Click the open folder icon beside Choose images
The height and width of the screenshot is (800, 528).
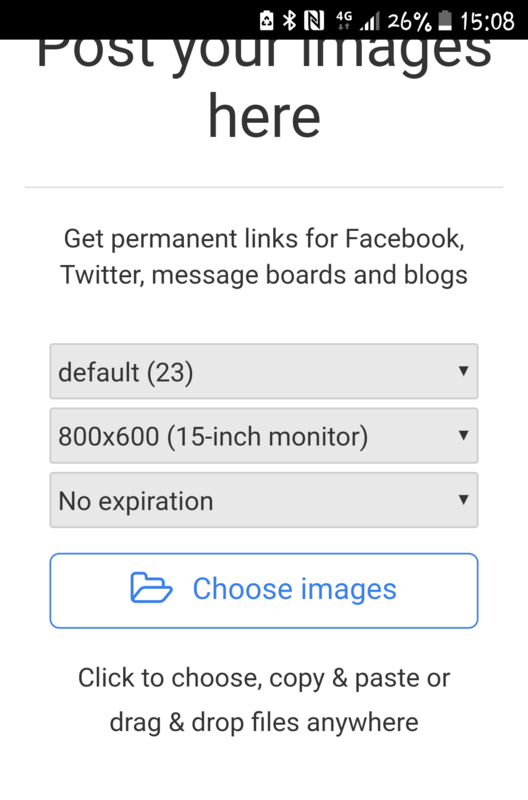pos(151,588)
